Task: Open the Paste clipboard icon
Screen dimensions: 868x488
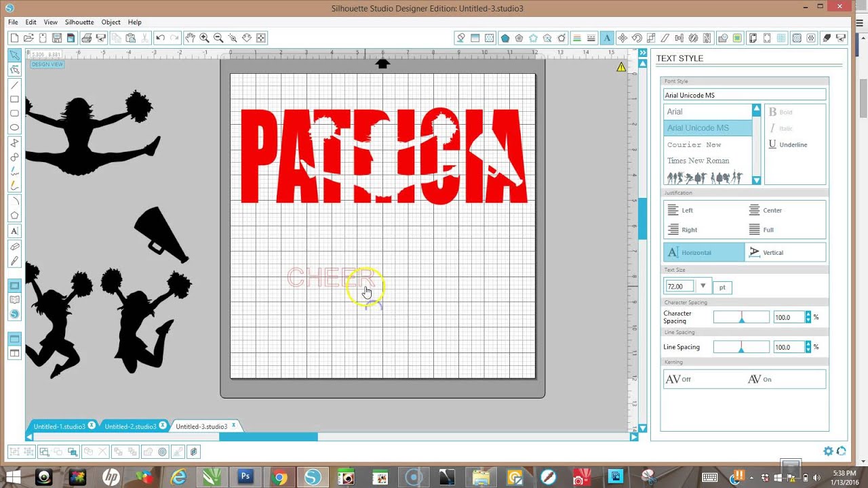Action: coord(131,38)
